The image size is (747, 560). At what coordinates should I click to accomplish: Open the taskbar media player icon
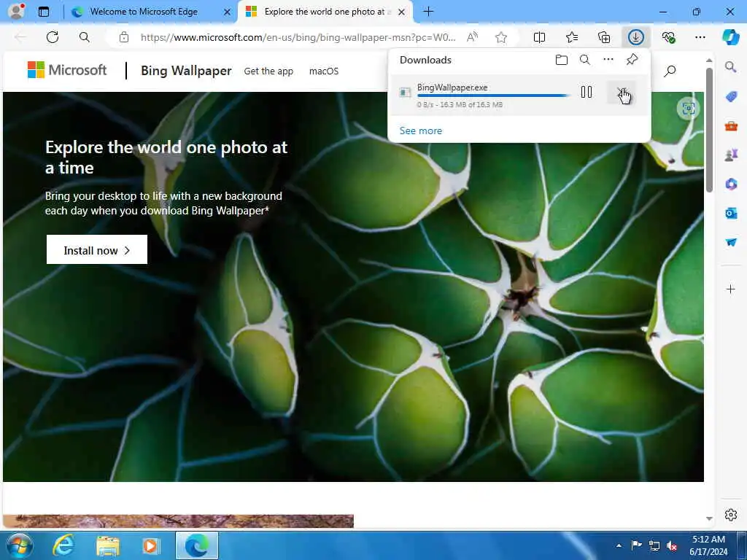point(150,545)
